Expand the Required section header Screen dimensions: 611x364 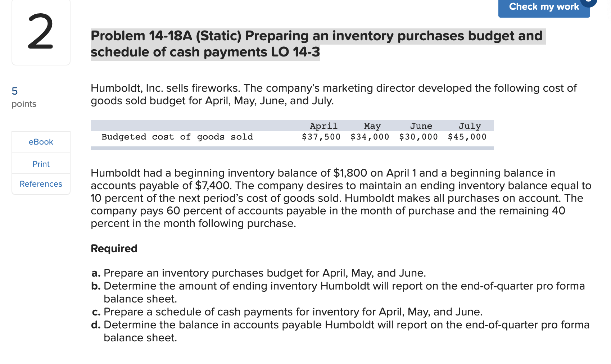click(114, 248)
